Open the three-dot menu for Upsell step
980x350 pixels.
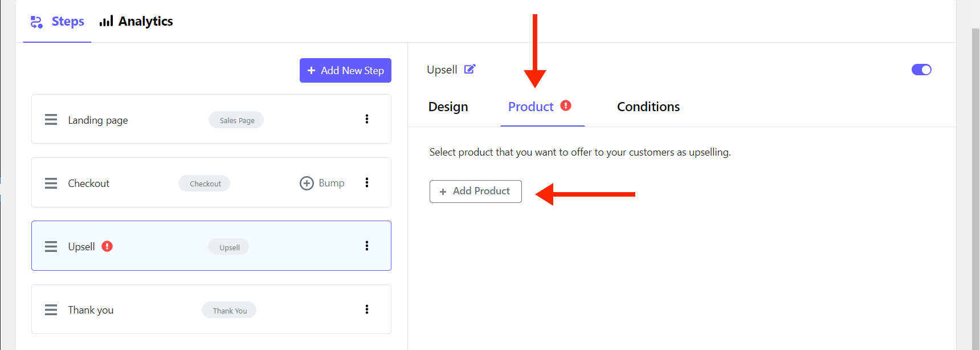pos(367,246)
